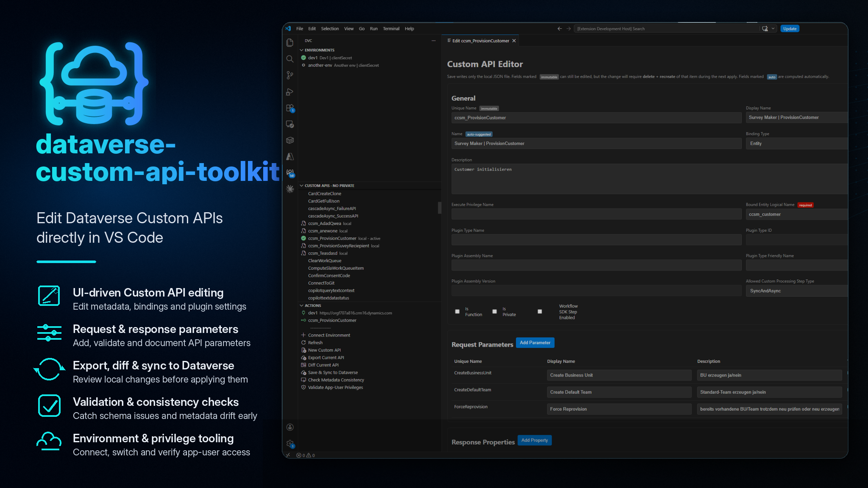The width and height of the screenshot is (868, 488).
Task: Open the File menu
Action: click(300, 29)
